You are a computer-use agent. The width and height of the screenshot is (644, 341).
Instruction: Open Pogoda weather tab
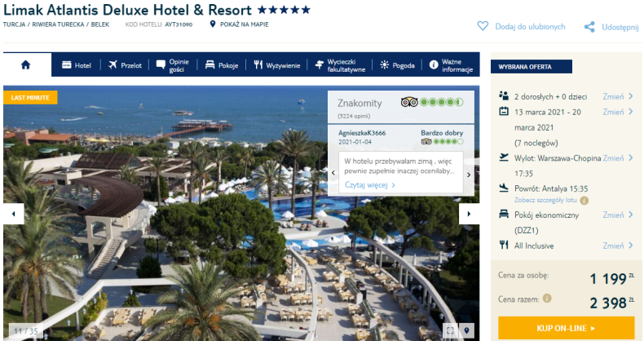397,65
